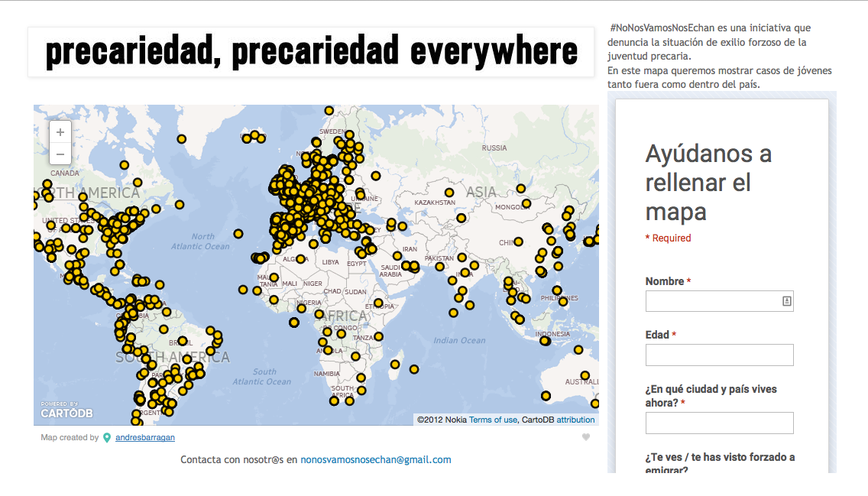Viewport: 868px width, 496px height.
Task: Click the contact card icon in Nombre field
Action: point(786,301)
